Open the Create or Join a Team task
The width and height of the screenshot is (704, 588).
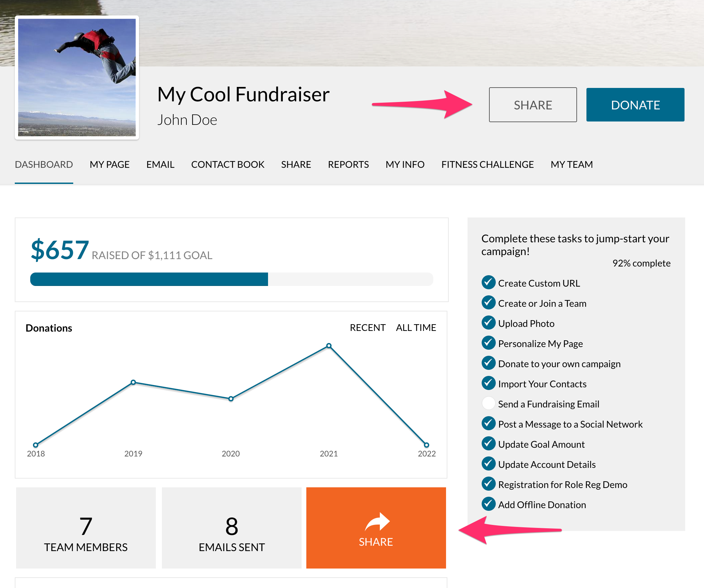click(542, 303)
